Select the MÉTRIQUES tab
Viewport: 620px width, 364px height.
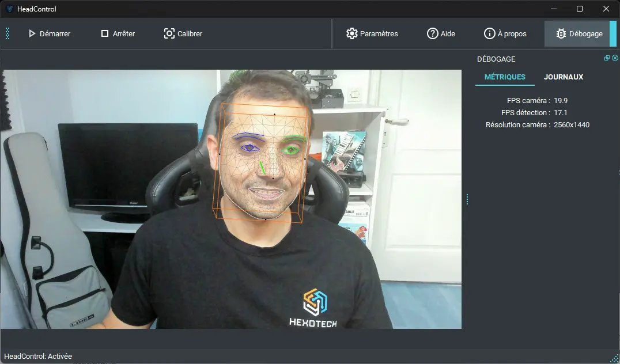click(x=505, y=77)
